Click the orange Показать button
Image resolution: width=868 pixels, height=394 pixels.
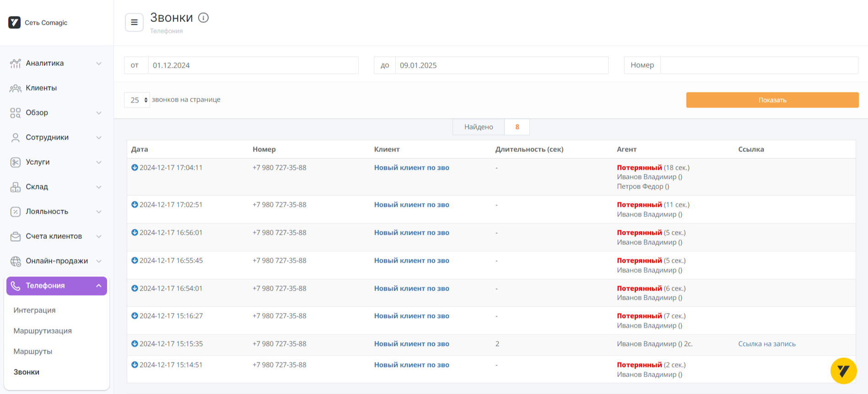pos(772,100)
